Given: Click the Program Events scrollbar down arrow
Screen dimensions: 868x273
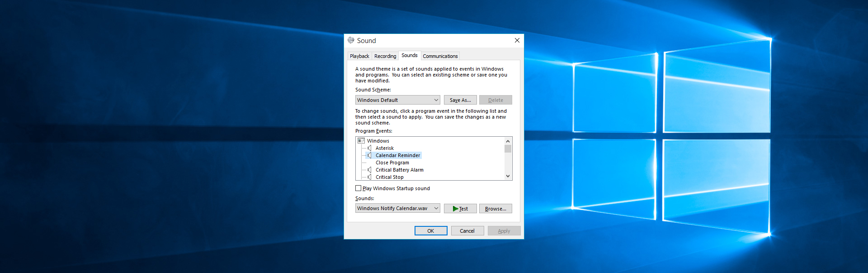Looking at the screenshot, I should (x=508, y=176).
